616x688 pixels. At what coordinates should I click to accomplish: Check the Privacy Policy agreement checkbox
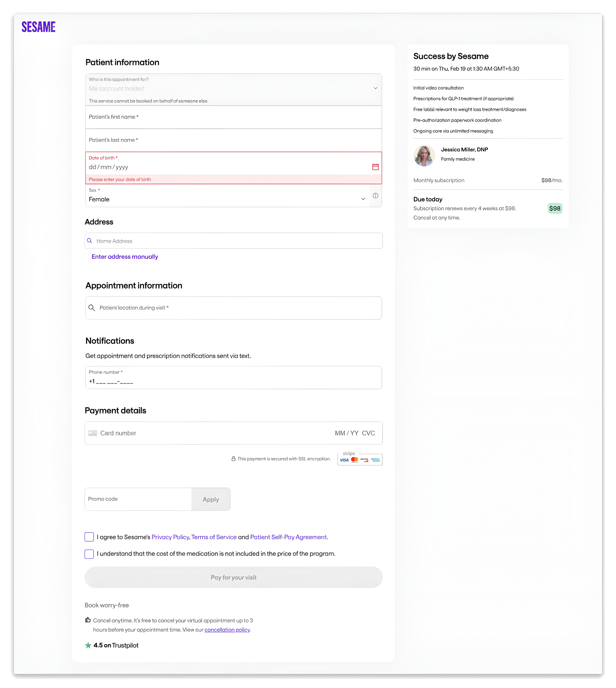[x=89, y=537]
